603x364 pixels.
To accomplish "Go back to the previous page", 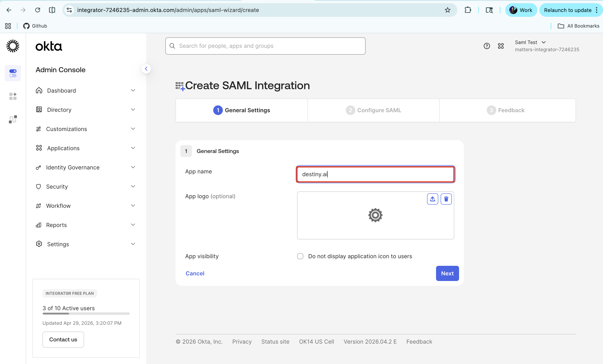I will (x=9, y=10).
